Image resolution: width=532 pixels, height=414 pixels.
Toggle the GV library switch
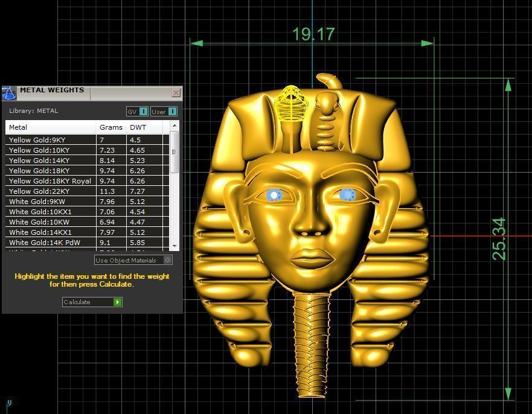(x=138, y=112)
